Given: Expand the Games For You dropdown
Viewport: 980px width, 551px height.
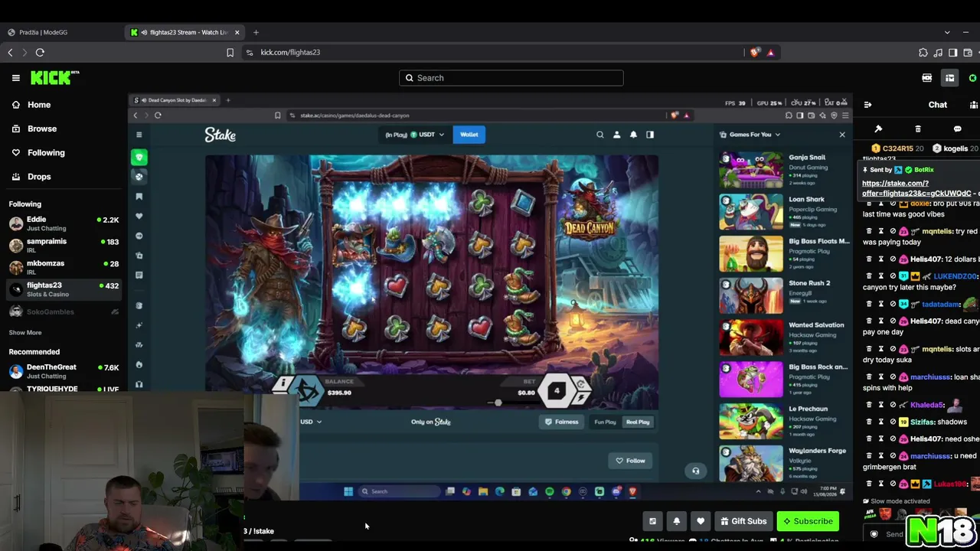Looking at the screenshot, I should tap(750, 135).
